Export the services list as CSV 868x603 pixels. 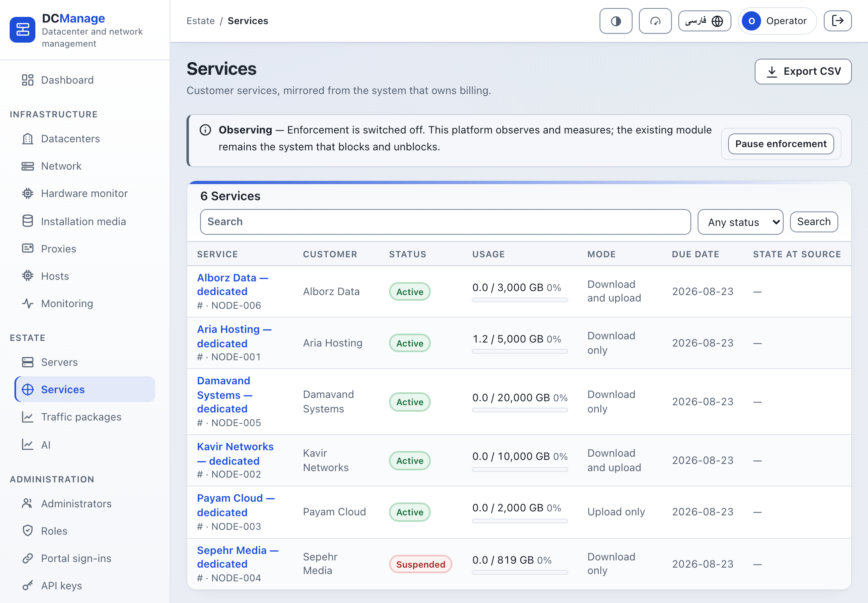coord(803,72)
